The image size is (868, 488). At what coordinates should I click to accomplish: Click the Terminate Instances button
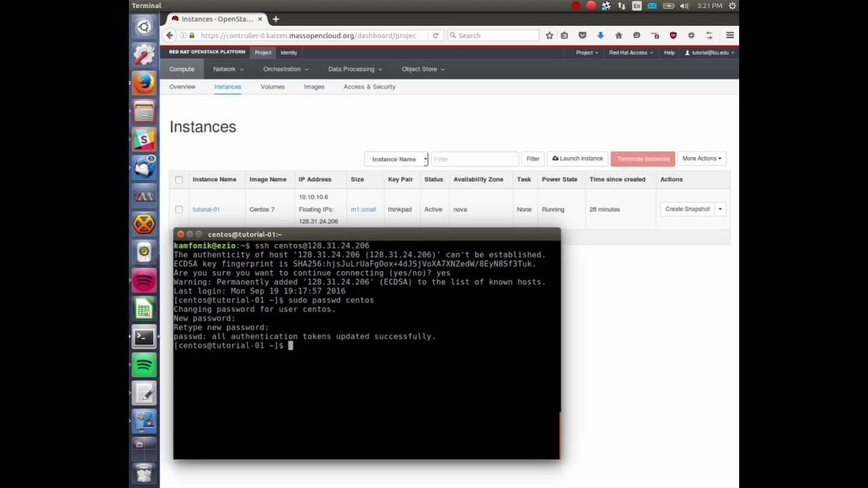[643, 159]
